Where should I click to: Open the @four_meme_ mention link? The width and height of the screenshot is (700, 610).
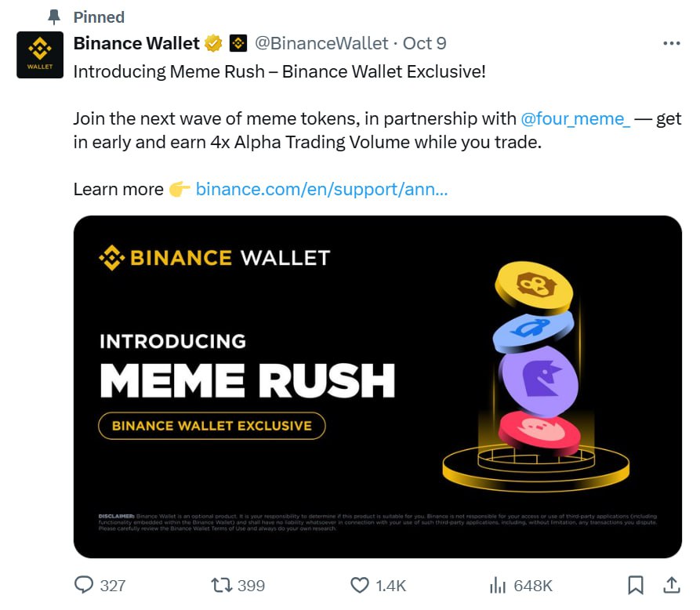[x=575, y=119]
